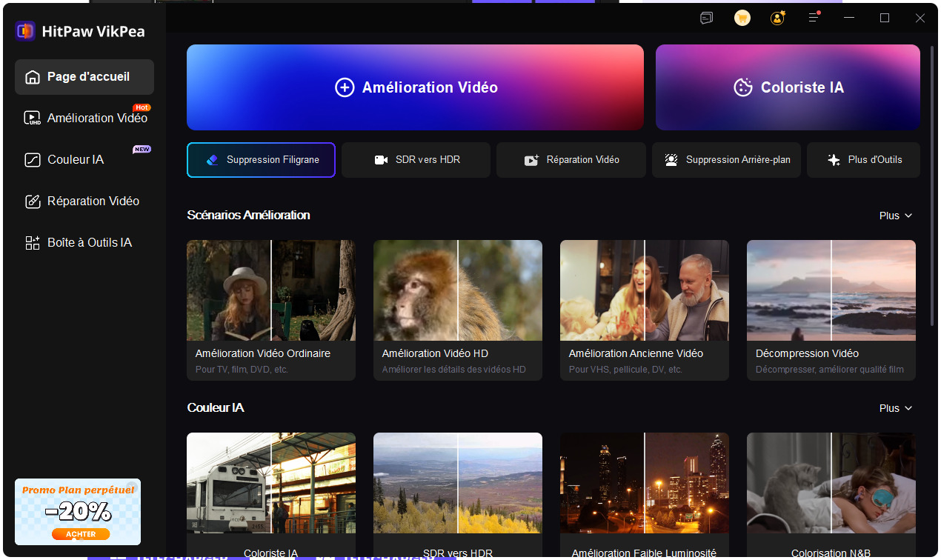Launch the Coloriste IA banner
941x560 pixels.
(x=788, y=87)
